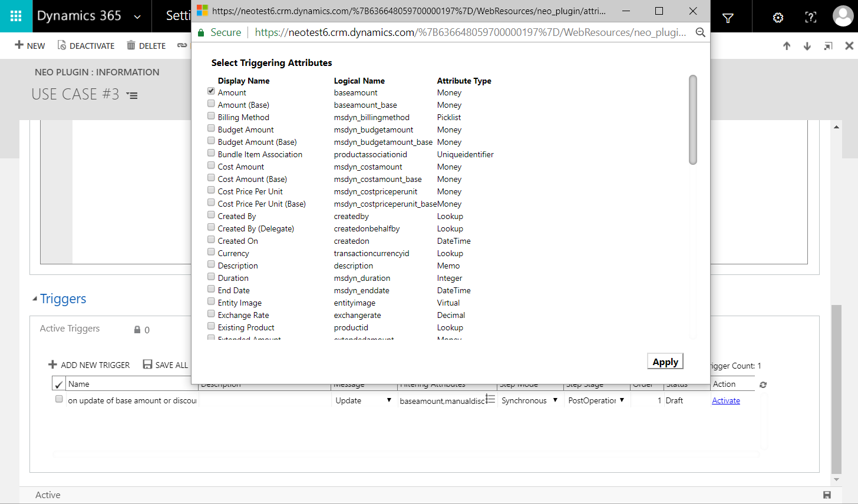Open the advanced find filter icon
The height and width of the screenshot is (504, 858).
(x=728, y=18)
